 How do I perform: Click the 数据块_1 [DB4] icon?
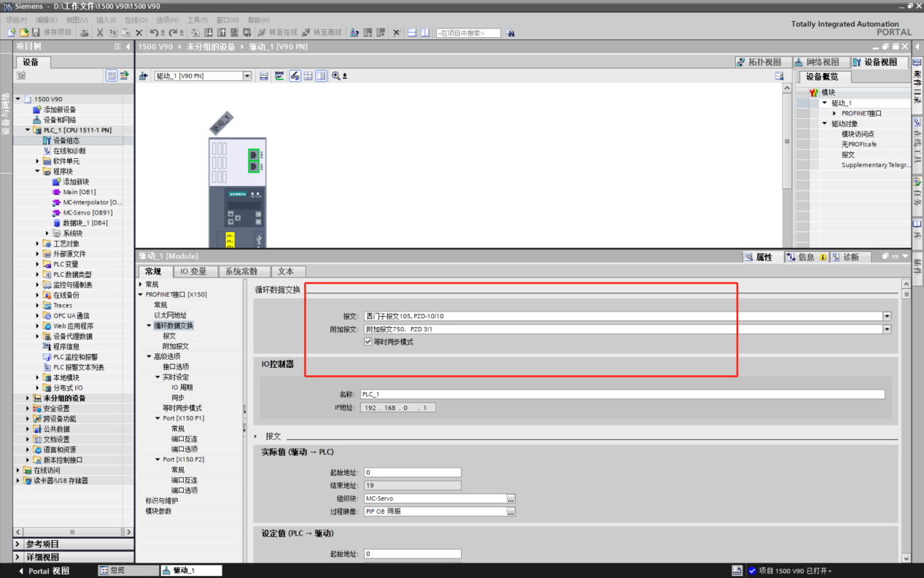(57, 223)
